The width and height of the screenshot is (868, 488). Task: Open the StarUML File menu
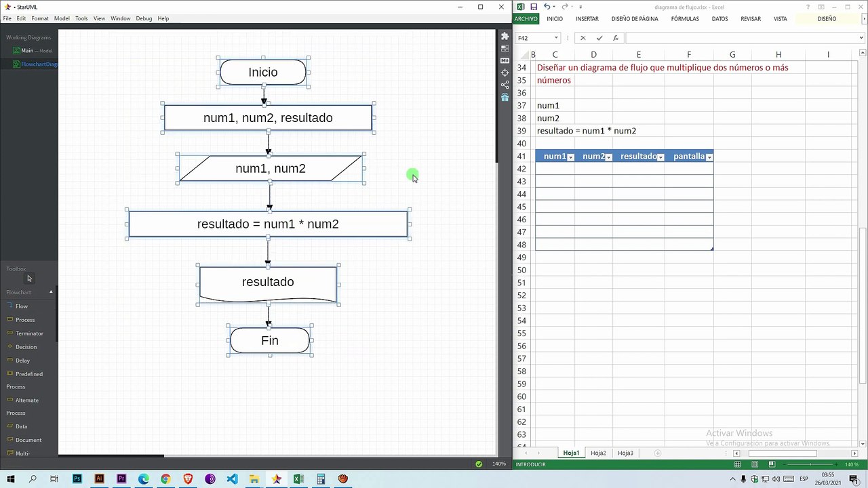[x=7, y=18]
